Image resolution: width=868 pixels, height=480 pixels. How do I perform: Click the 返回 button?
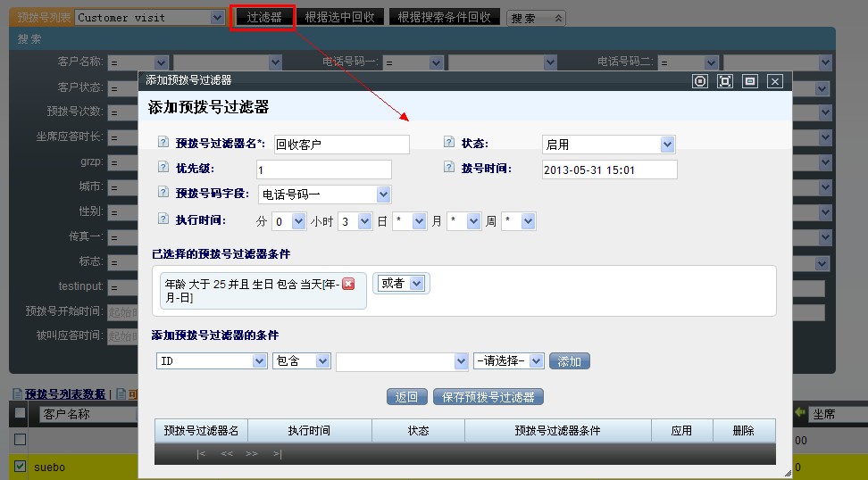coord(407,397)
